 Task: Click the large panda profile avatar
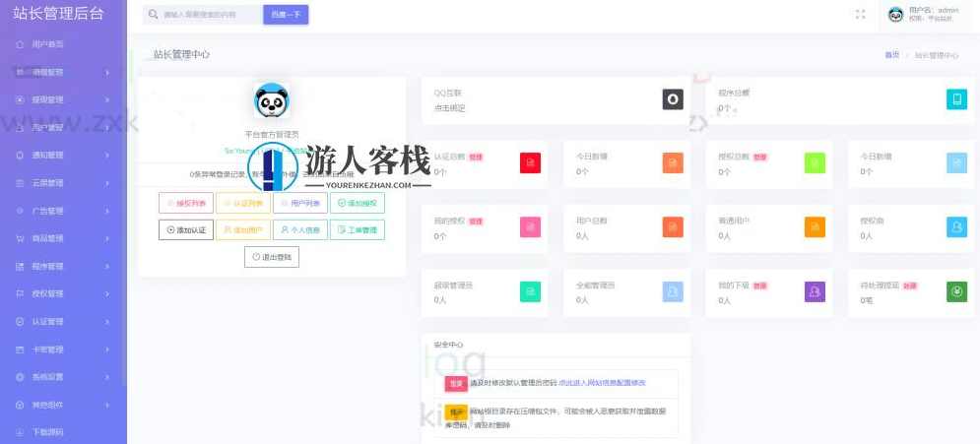click(x=272, y=99)
